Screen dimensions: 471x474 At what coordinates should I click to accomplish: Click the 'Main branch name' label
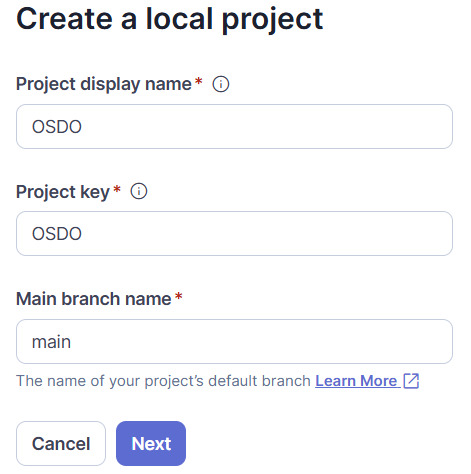(x=94, y=299)
